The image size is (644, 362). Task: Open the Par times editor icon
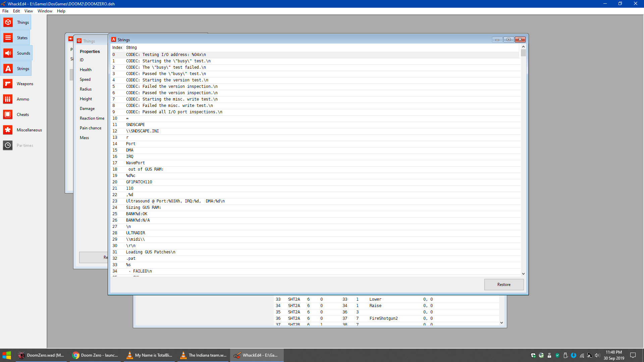[x=8, y=145]
